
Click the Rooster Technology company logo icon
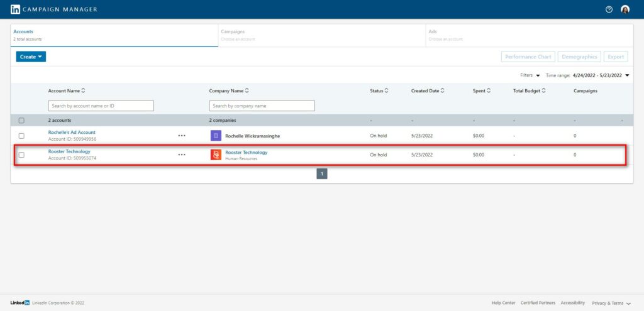pyautogui.click(x=216, y=155)
